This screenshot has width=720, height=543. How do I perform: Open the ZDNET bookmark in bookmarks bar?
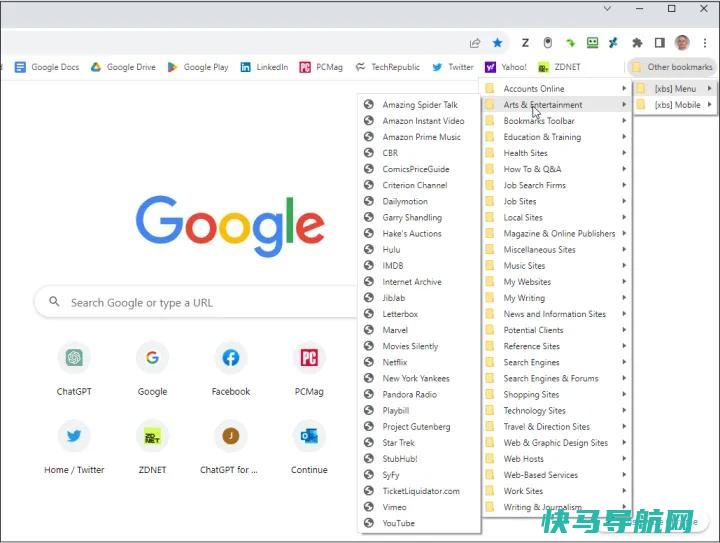(559, 67)
